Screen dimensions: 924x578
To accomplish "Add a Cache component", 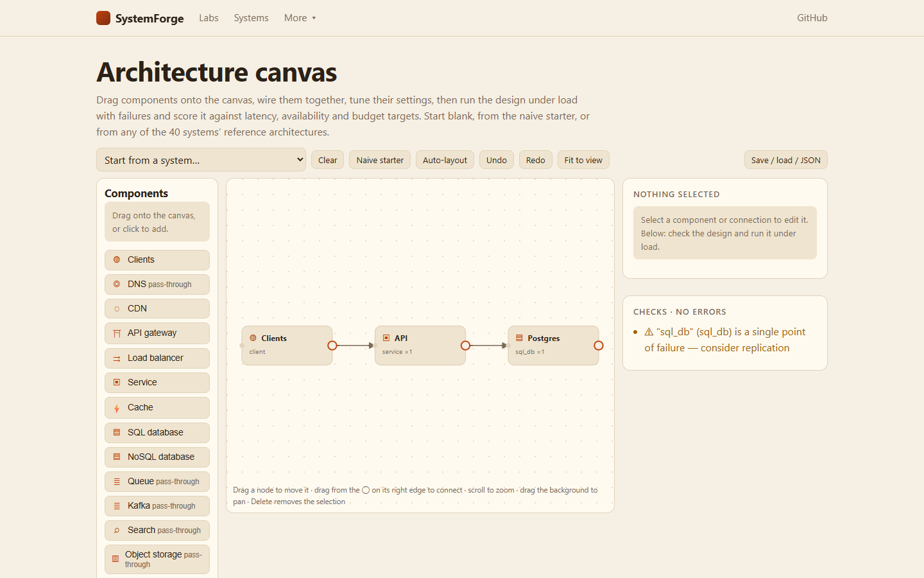I will [157, 408].
